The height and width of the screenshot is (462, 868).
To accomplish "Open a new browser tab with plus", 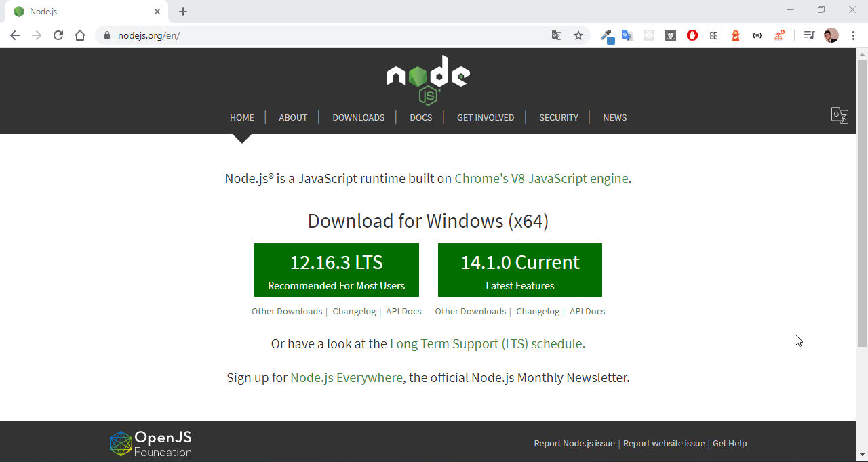I will coord(183,12).
